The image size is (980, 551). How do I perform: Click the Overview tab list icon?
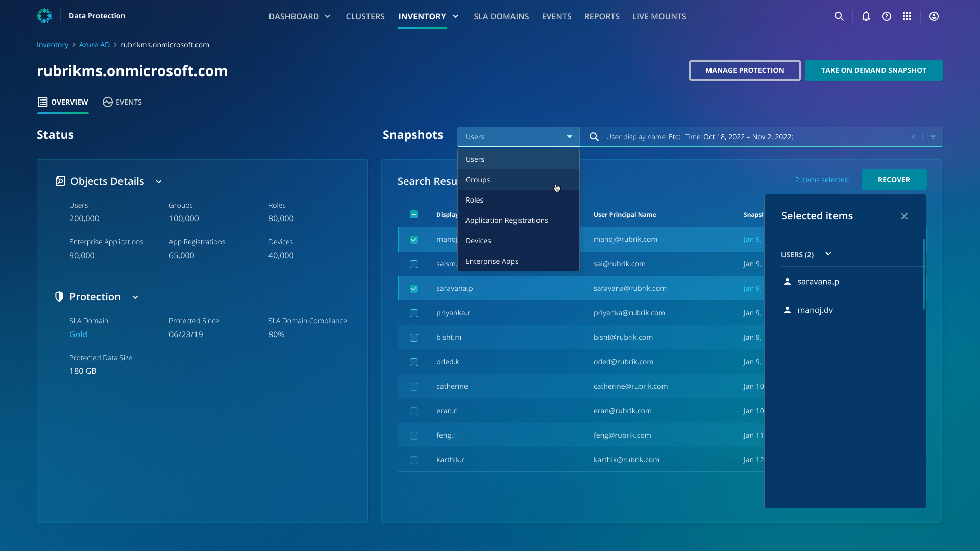tap(43, 102)
